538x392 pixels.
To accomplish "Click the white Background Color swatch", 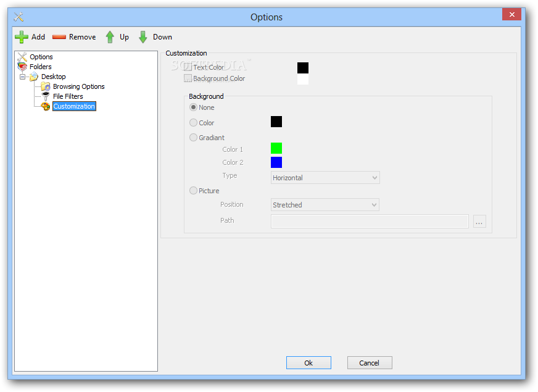I will click(x=303, y=79).
